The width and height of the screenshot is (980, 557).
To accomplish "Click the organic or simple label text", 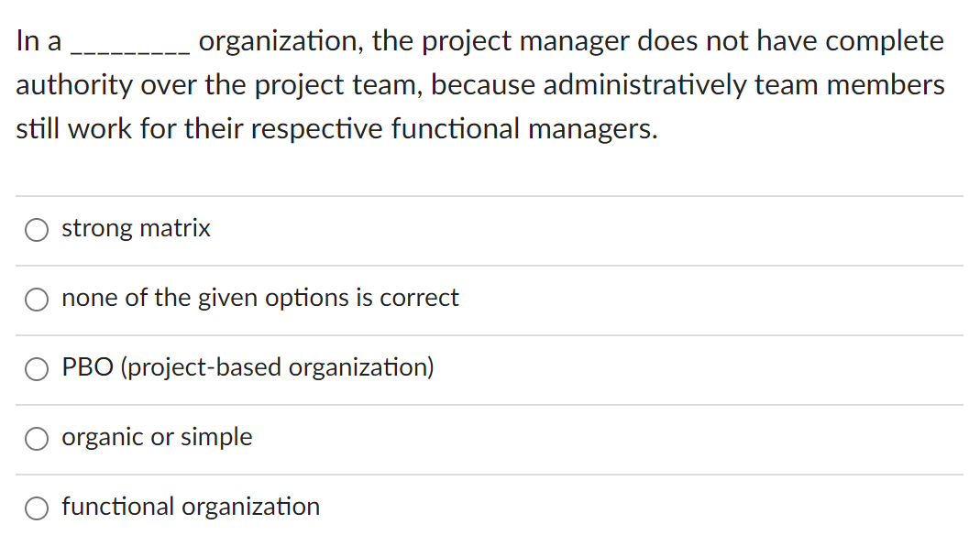I will 156,437.
